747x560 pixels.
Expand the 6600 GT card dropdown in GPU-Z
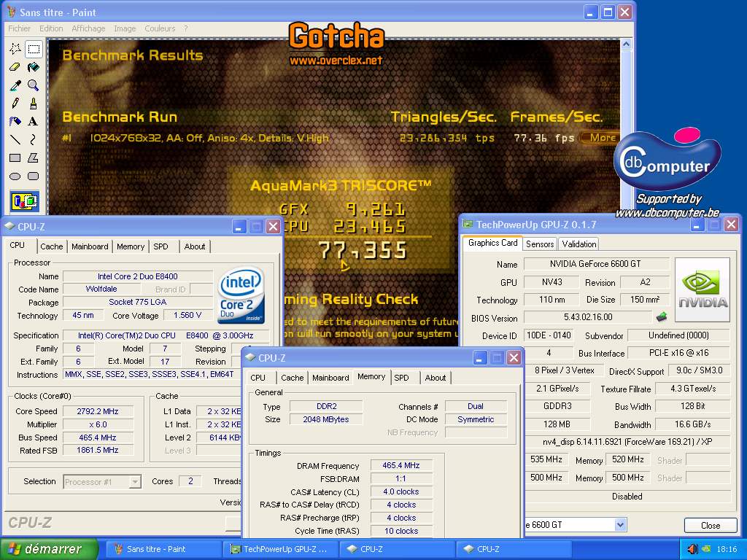[x=620, y=525]
